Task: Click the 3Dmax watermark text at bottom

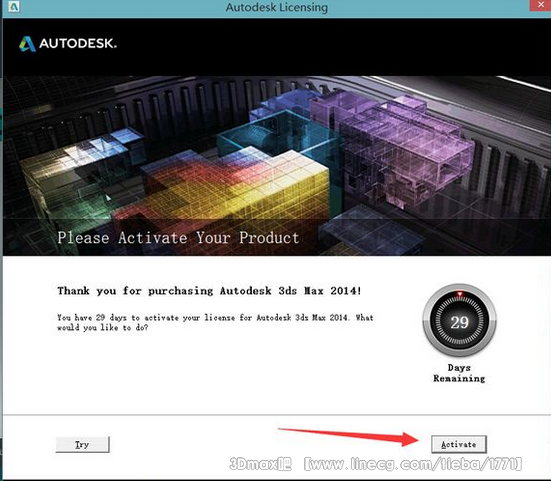Action: (260, 464)
